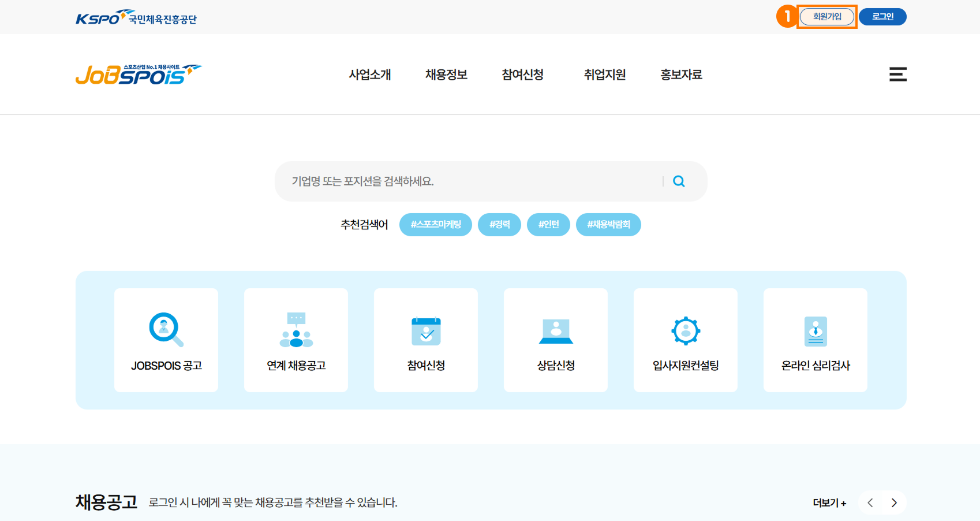Click the 회원가입 button

coord(827,17)
